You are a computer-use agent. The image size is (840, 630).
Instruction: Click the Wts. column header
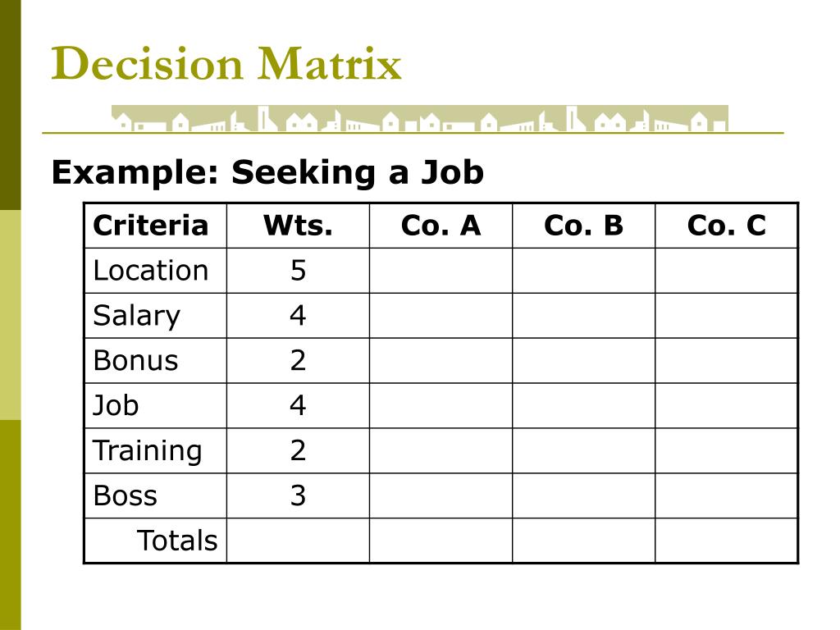pos(298,225)
